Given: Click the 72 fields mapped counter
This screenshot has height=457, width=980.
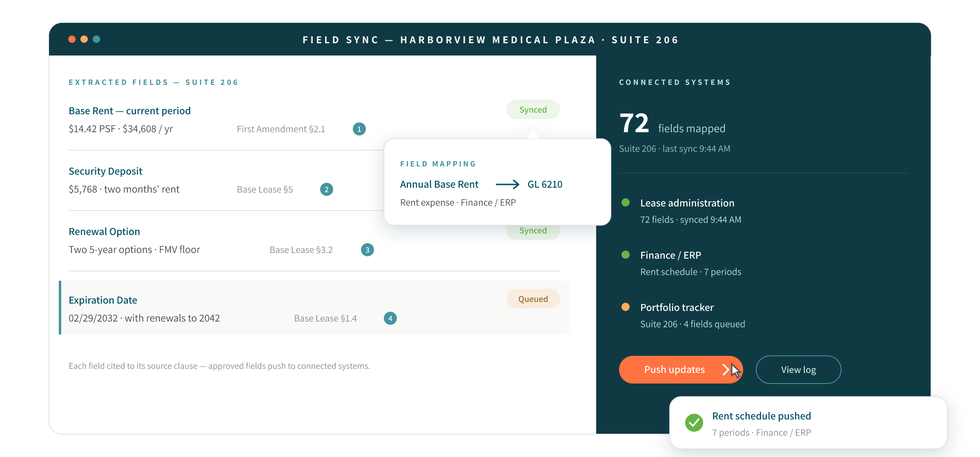Looking at the screenshot, I should [672, 124].
